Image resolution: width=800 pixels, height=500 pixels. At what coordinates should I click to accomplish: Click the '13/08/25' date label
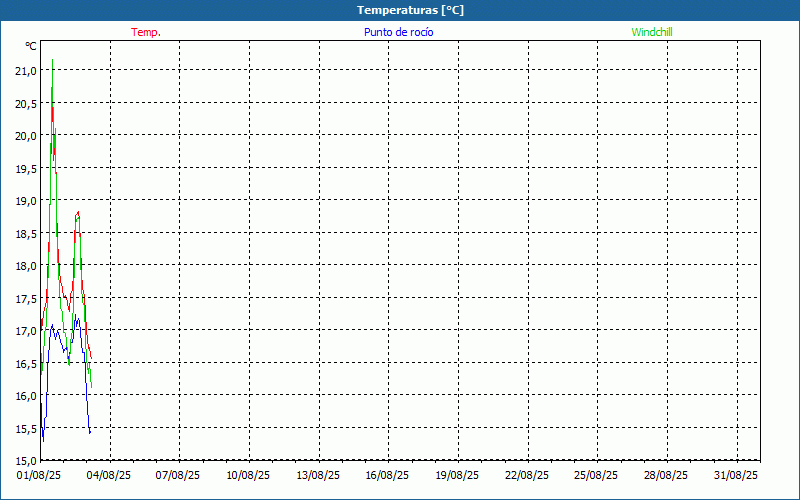click(318, 476)
